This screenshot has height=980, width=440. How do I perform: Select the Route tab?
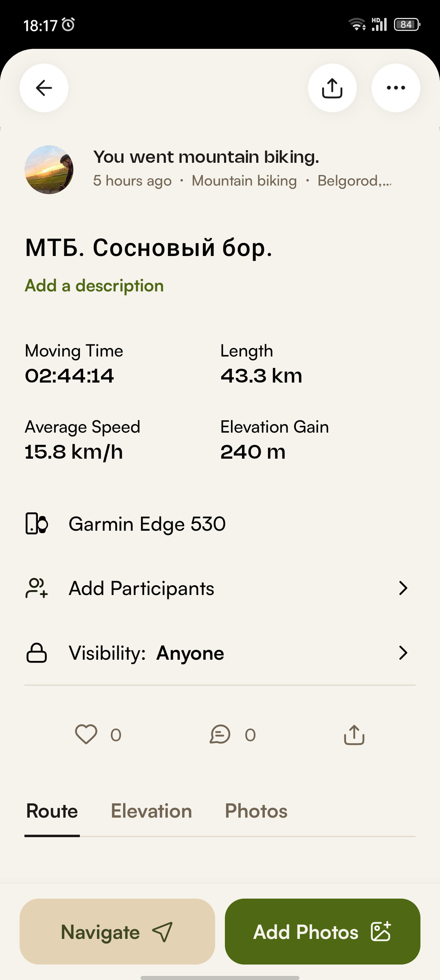[x=52, y=811]
